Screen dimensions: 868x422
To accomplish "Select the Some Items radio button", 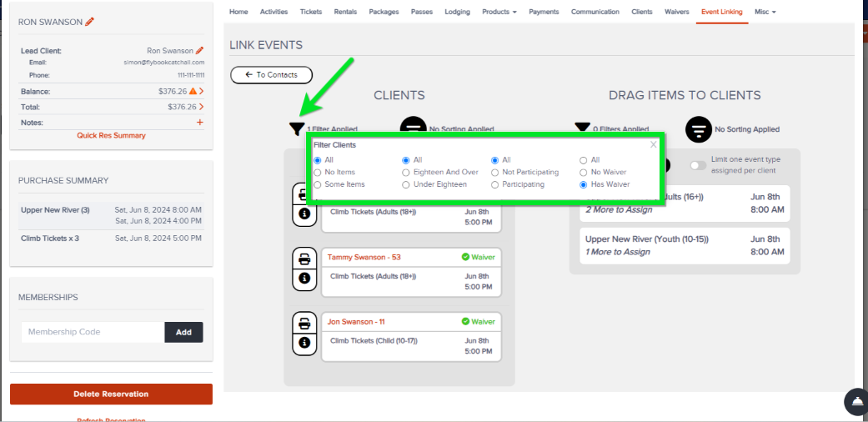I will point(317,184).
